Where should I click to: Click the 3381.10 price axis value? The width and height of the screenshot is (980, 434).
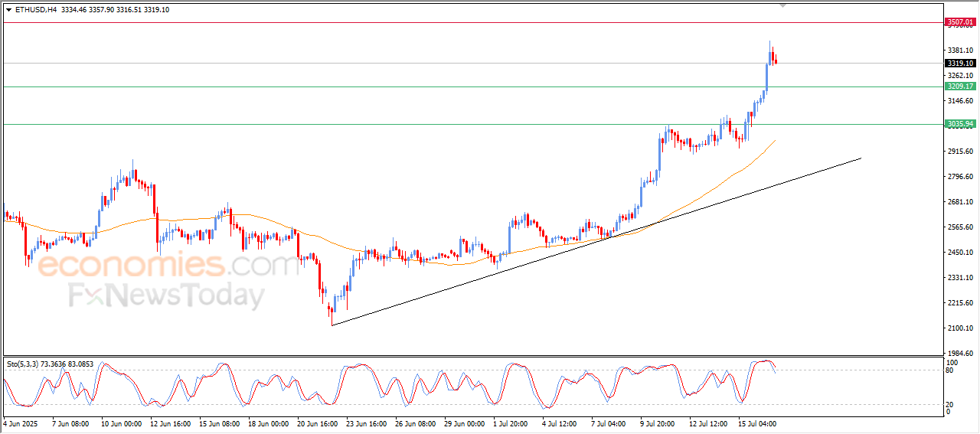(x=959, y=51)
